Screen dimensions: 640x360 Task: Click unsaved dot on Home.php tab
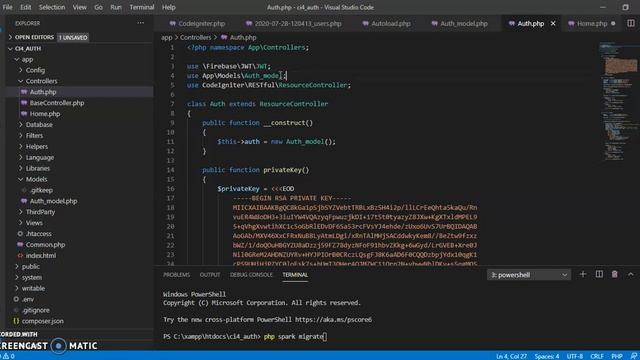tap(613, 24)
